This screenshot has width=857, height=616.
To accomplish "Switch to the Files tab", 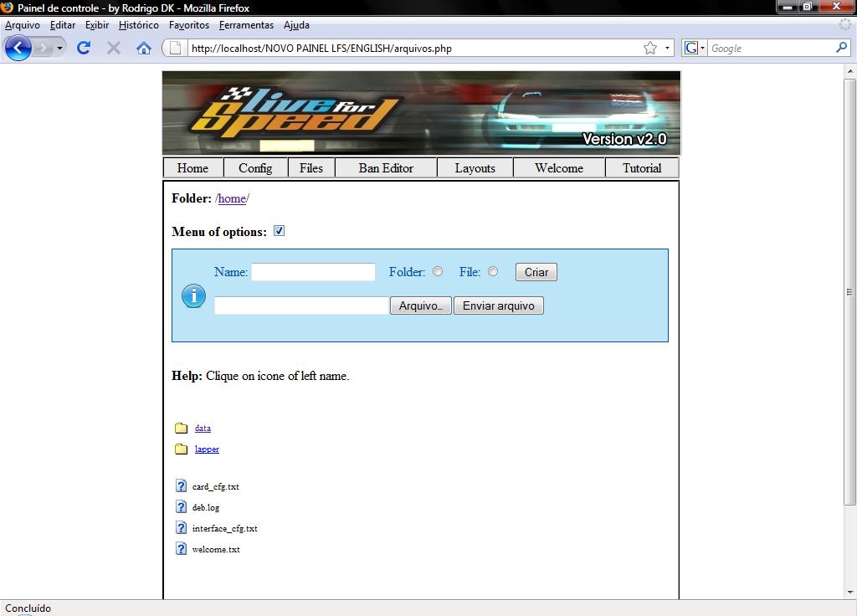I will 311,167.
